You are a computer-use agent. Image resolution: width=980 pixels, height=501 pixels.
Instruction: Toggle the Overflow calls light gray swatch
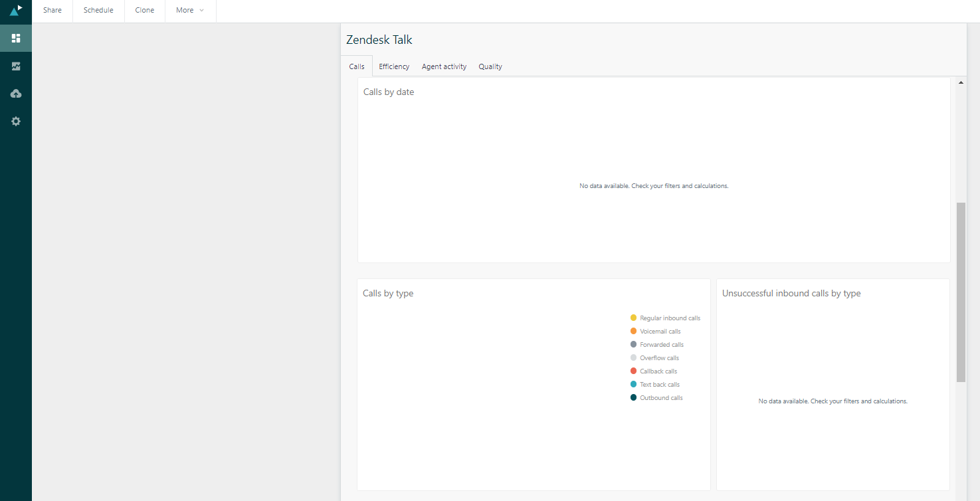click(x=633, y=357)
